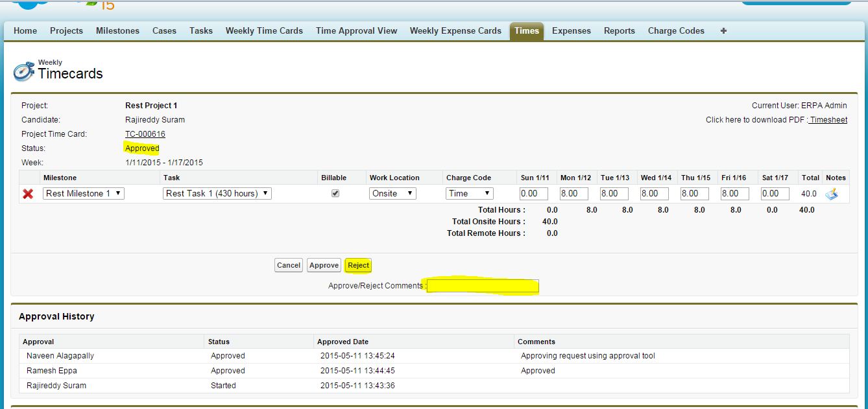
Task: Open project time card TC-000616 link
Action: click(x=145, y=134)
